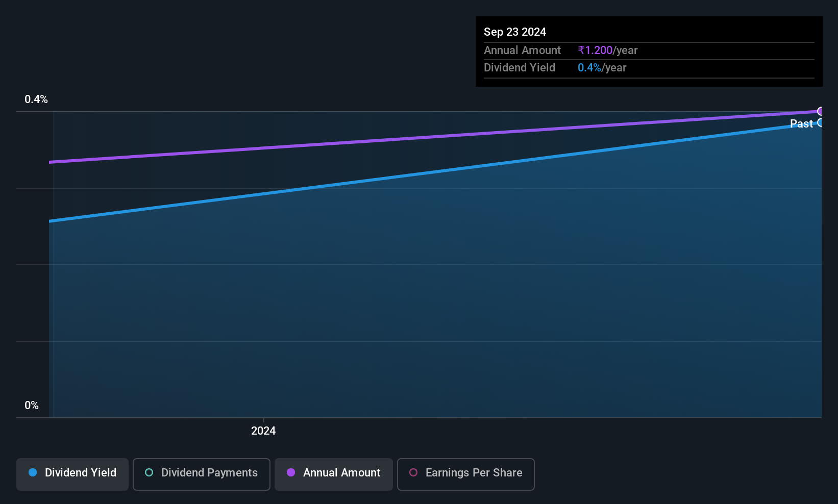This screenshot has height=504, width=838.
Task: Click the Past label on chart
Action: point(801,123)
